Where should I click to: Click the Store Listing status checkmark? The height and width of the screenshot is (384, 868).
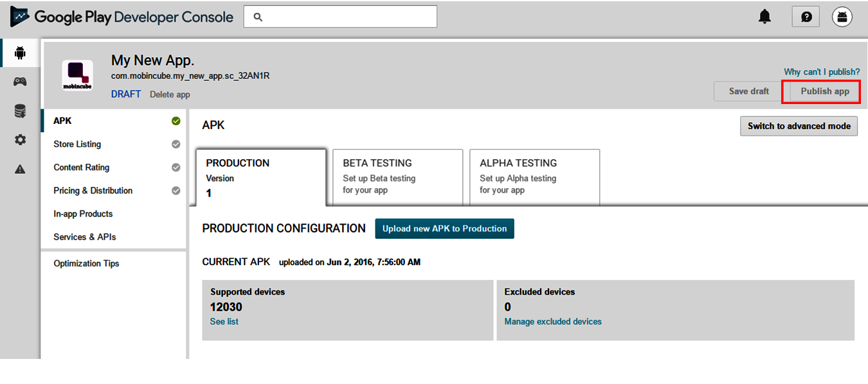[176, 144]
